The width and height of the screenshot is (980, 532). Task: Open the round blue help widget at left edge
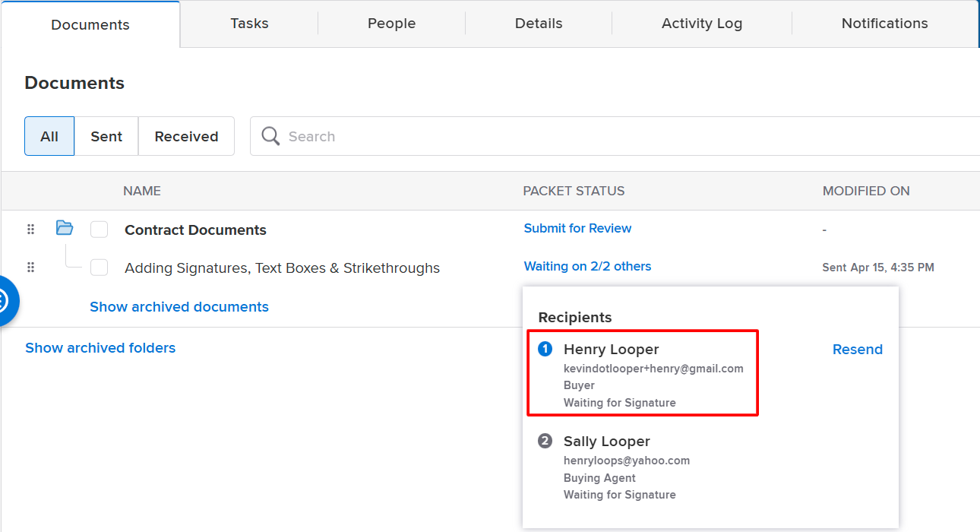pos(6,301)
